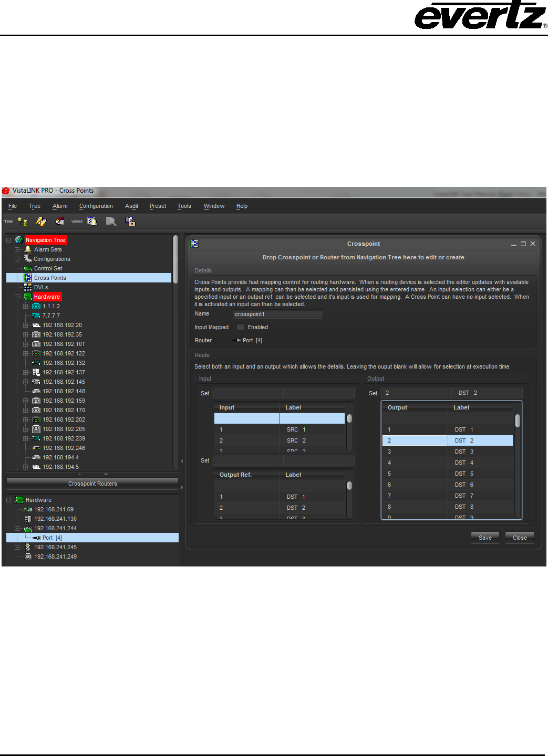
Task: Collapse the Hardware node in Navigation Tree
Action: tap(17, 297)
